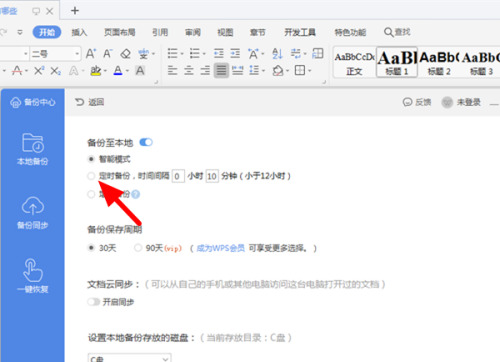The image size is (500, 362).
Task: Switch to the 开发工具 tab
Action: click(300, 32)
